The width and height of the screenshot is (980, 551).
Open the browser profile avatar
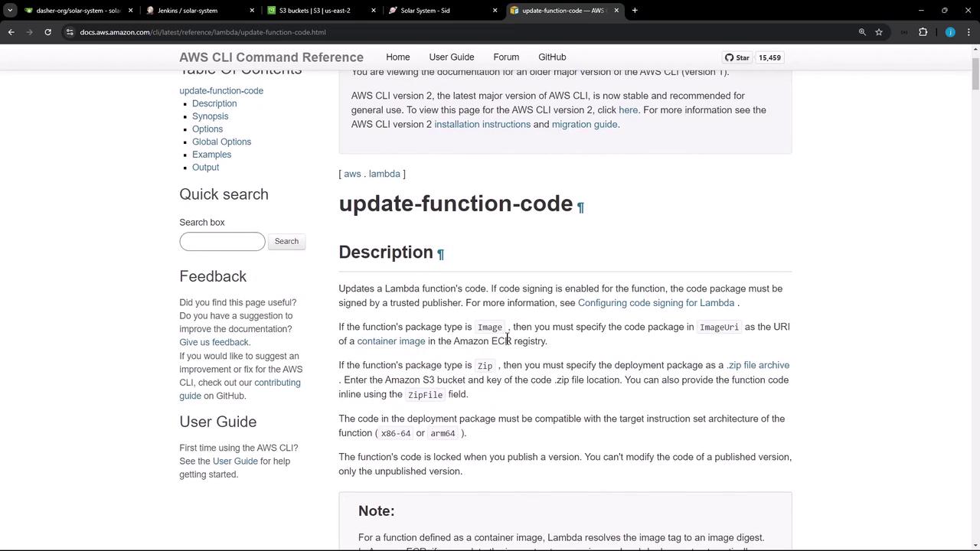coord(950,32)
